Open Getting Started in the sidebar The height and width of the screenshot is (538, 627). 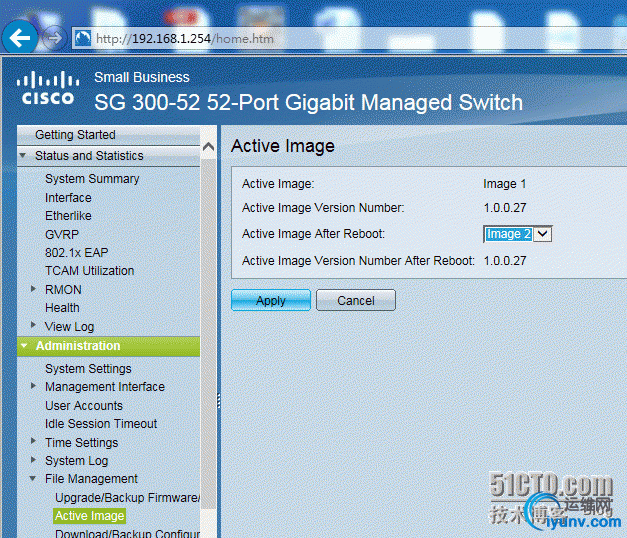point(75,135)
